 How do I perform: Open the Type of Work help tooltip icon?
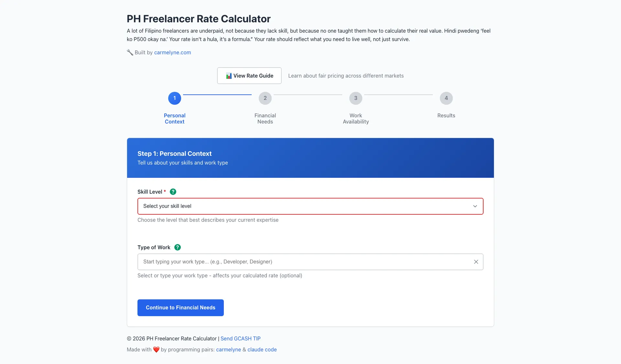177,247
